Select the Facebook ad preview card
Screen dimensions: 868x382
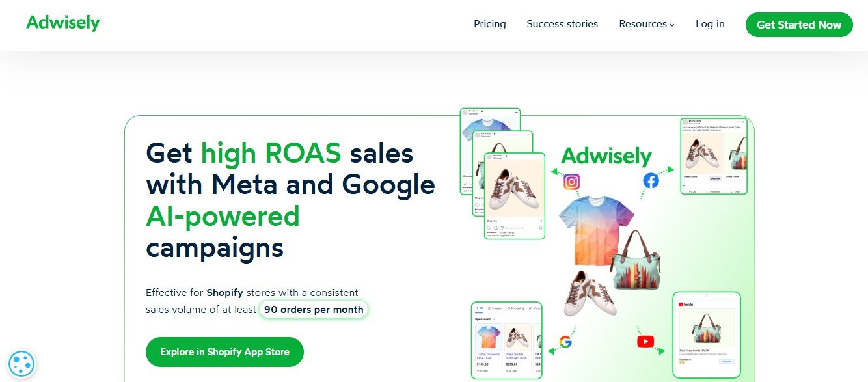click(x=714, y=156)
